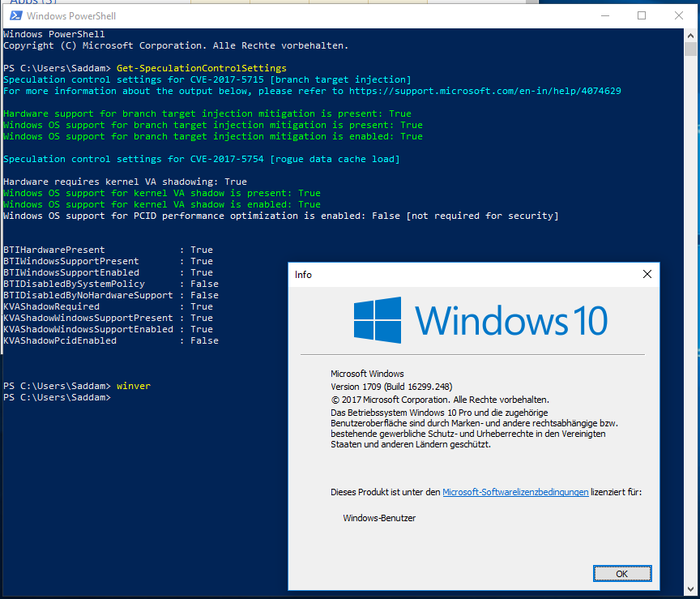Click the Info dialog title text

click(303, 275)
